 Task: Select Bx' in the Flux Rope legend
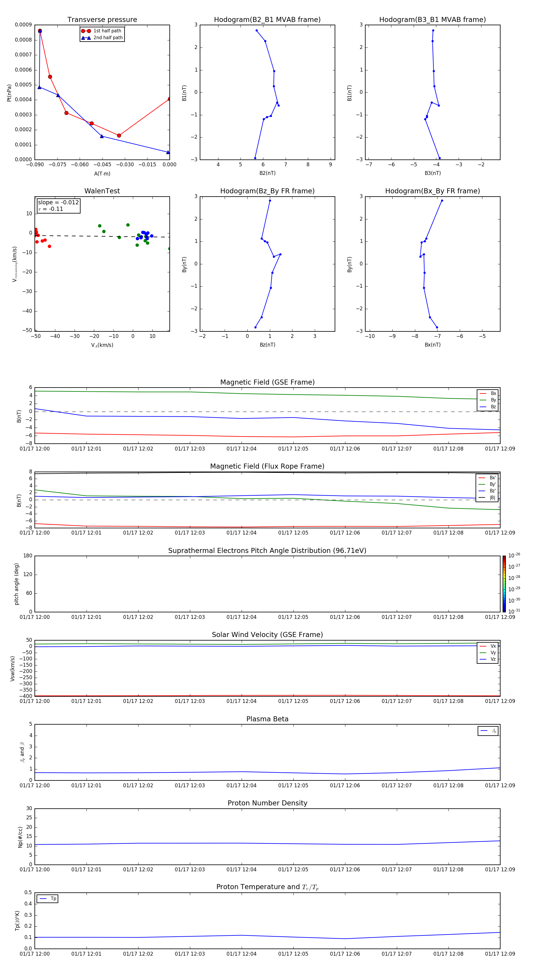487,478
